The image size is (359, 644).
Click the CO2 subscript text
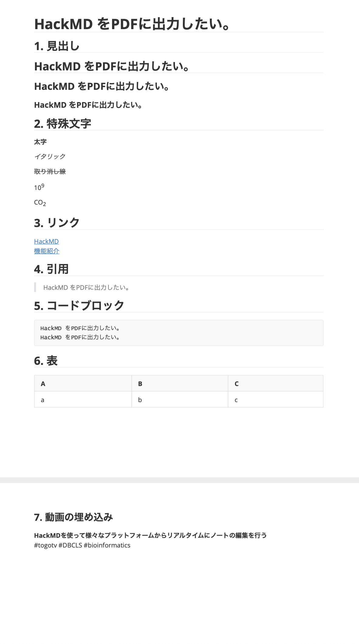pyautogui.click(x=40, y=203)
